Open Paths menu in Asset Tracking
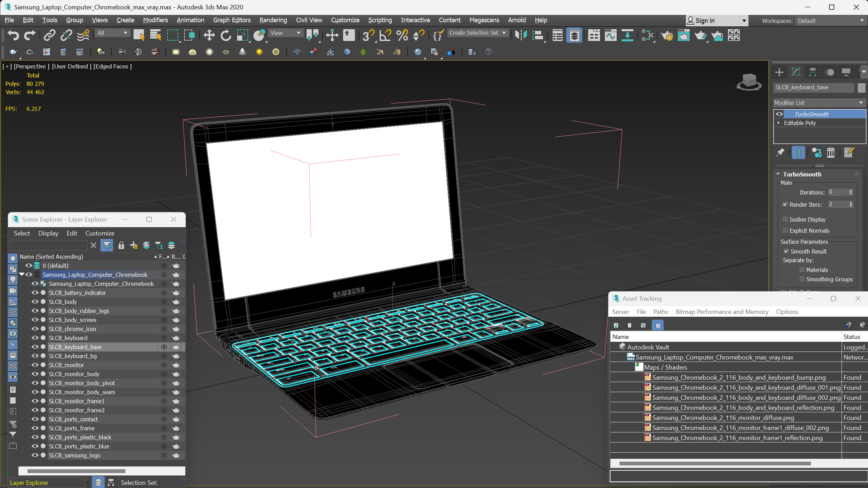Screen dimensions: 868x488 (x=660, y=312)
